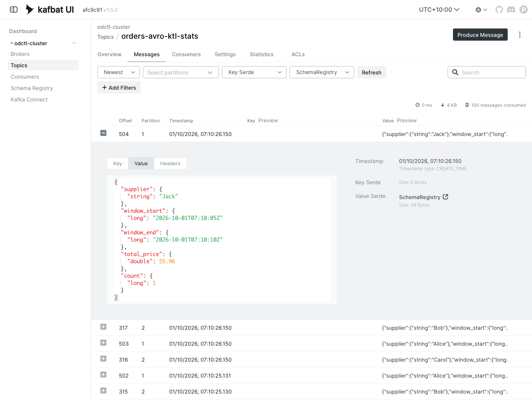
Task: Collapse the message row with offset 504
Action: [103, 133]
